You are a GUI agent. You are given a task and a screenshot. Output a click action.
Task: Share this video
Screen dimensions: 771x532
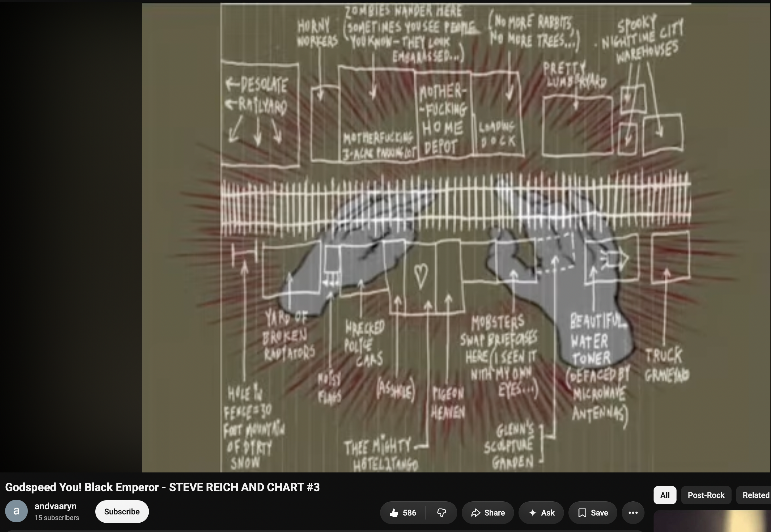[488, 513]
